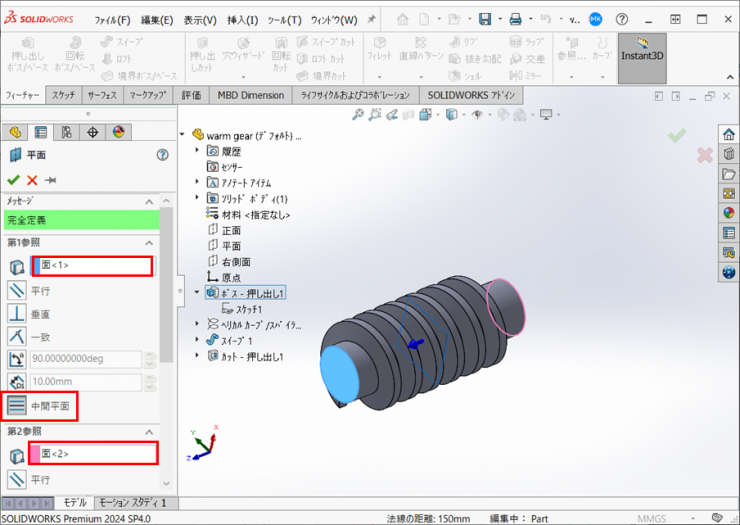
Task: Toggle the Perpendicular (垂直) constraint
Action: pos(17,312)
